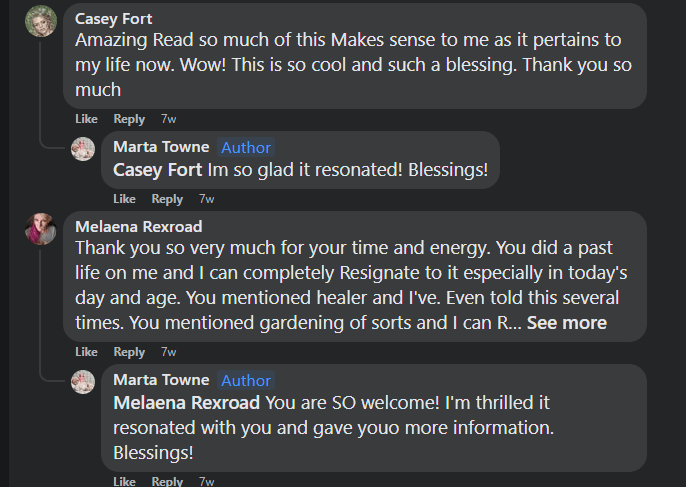The height and width of the screenshot is (487, 686).
Task: Click the 7w timestamp on Melaena's comment
Action: pos(169,352)
